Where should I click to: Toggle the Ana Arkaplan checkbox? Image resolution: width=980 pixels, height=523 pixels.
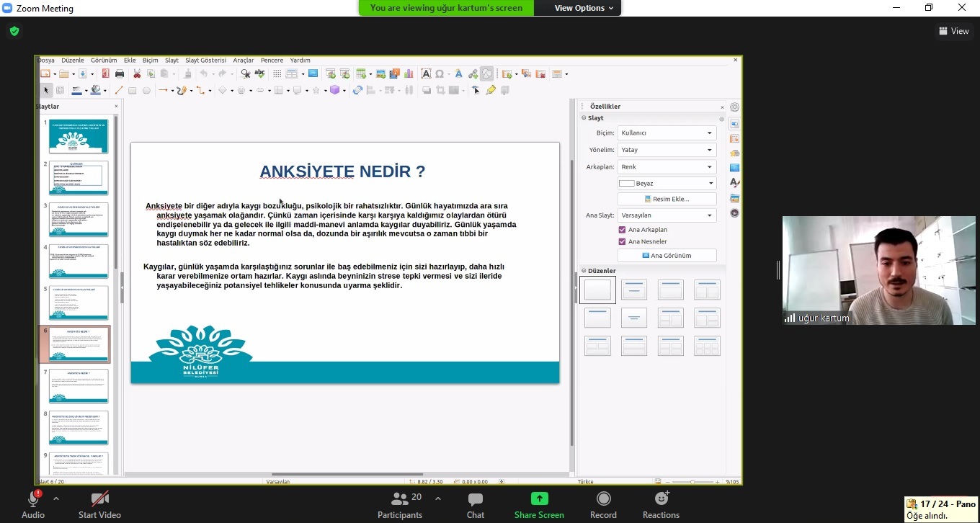[622, 230]
